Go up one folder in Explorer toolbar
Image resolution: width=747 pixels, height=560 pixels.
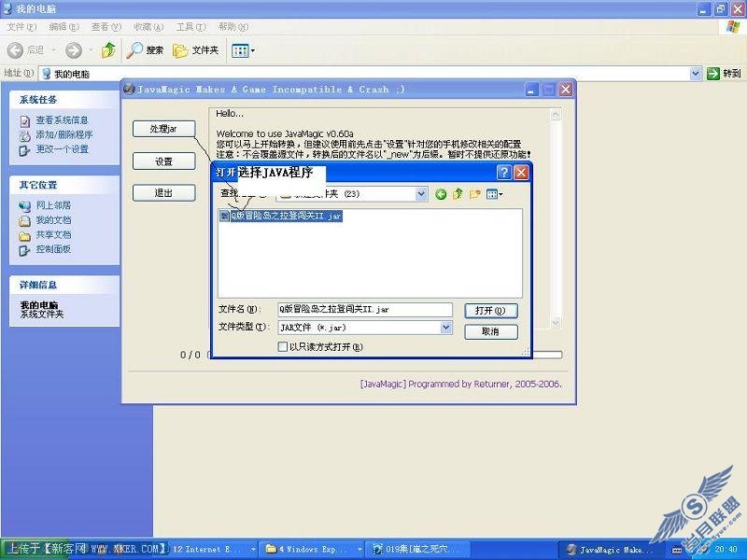(x=108, y=49)
